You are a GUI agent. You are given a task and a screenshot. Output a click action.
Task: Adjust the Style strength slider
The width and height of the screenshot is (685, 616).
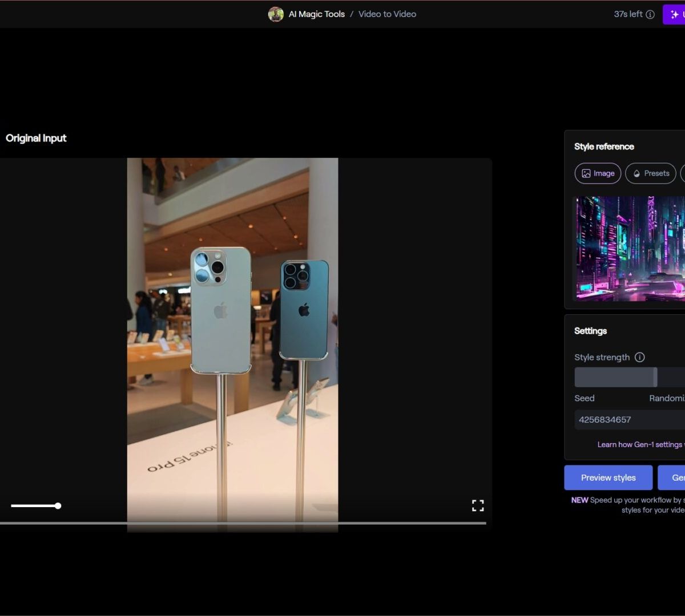click(x=630, y=377)
